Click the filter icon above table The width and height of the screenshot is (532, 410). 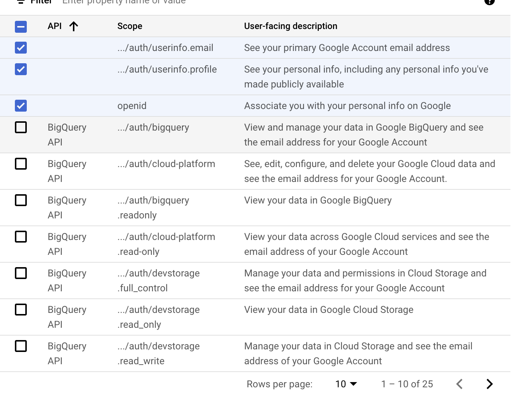[21, 2]
